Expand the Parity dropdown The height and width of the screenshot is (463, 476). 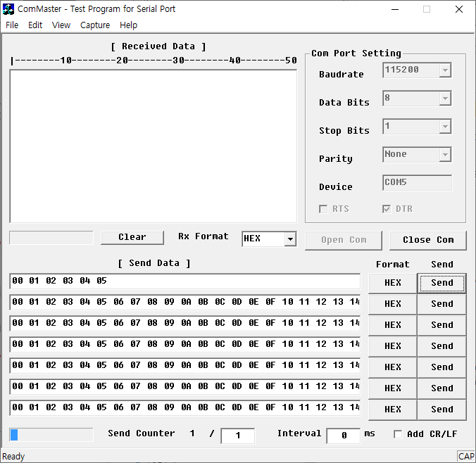click(444, 155)
